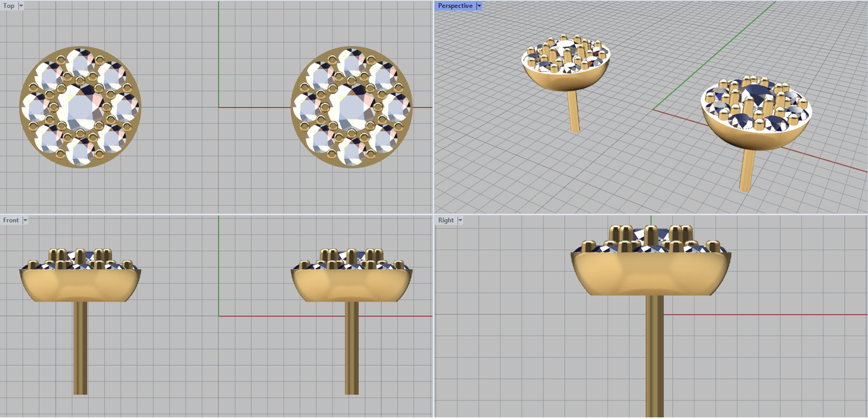
Task: Pick the farther earring's post in Perspective view
Action: point(573,111)
